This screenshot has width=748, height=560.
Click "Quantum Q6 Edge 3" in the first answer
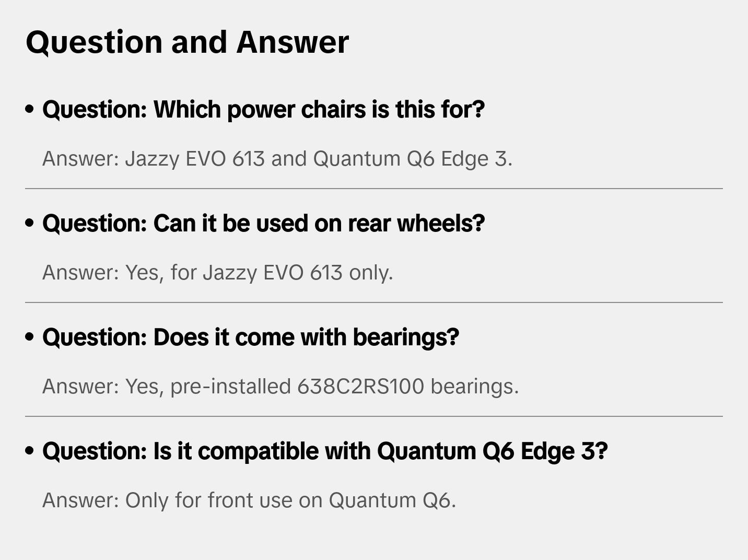click(x=412, y=159)
